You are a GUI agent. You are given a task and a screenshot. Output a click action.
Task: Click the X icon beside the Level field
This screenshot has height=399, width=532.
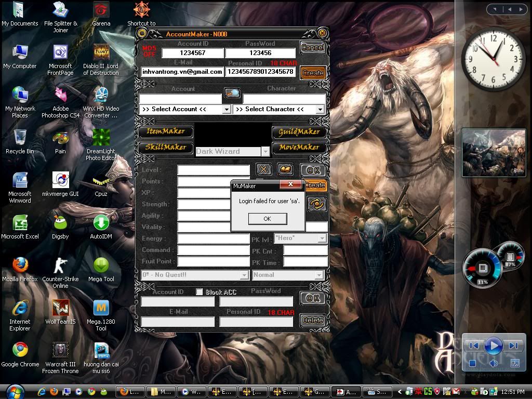[263, 169]
